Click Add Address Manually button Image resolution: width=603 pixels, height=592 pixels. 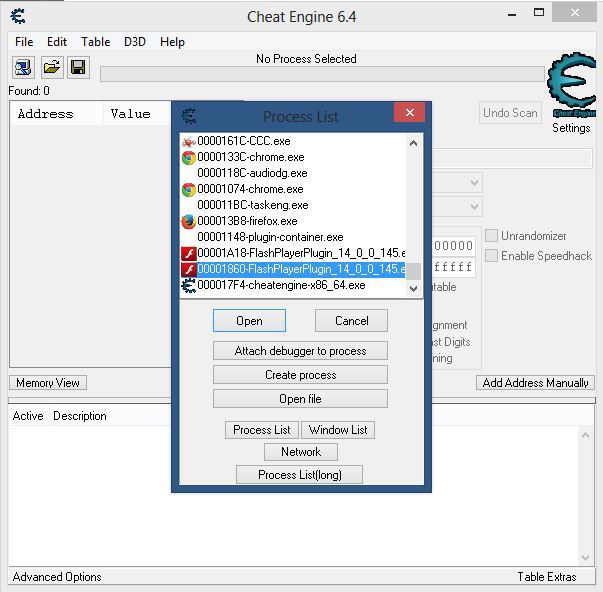pos(535,383)
